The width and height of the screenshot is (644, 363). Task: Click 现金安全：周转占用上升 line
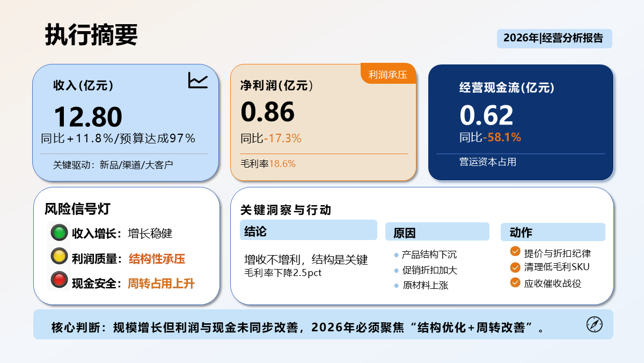click(133, 284)
